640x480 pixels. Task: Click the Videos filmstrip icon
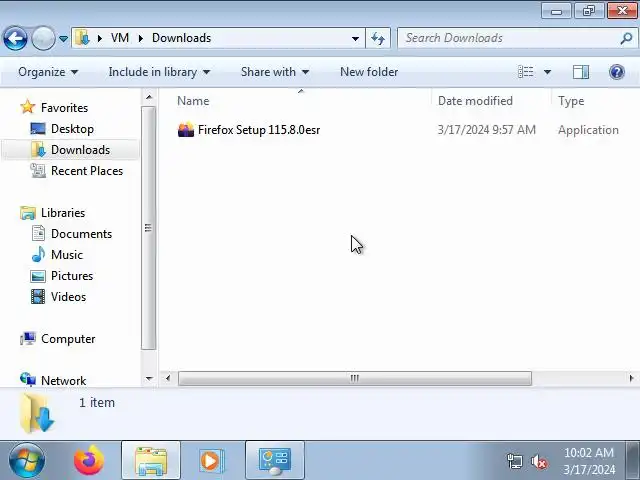coord(38,297)
